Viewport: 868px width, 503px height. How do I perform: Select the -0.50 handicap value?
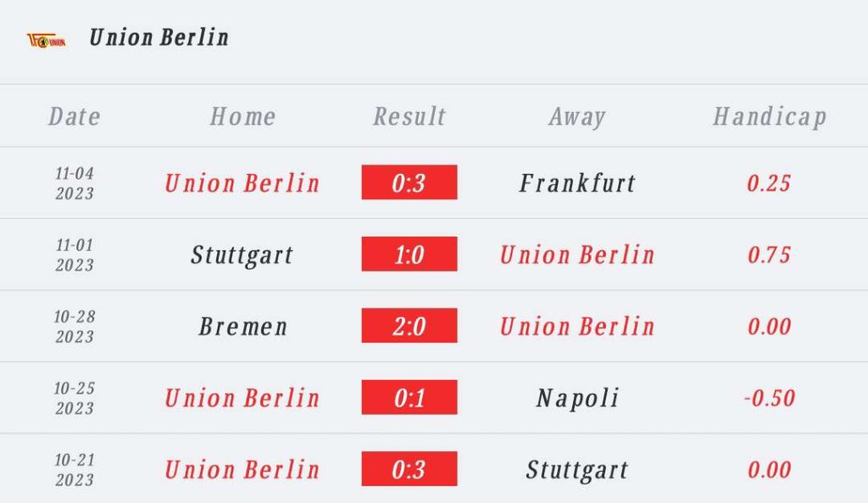click(770, 398)
